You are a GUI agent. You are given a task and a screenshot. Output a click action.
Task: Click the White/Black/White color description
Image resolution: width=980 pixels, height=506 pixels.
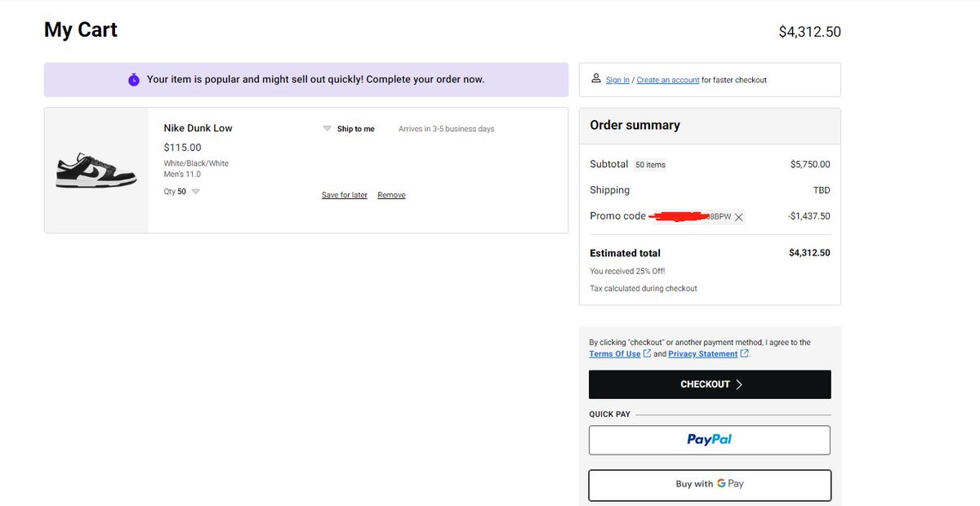pos(196,163)
